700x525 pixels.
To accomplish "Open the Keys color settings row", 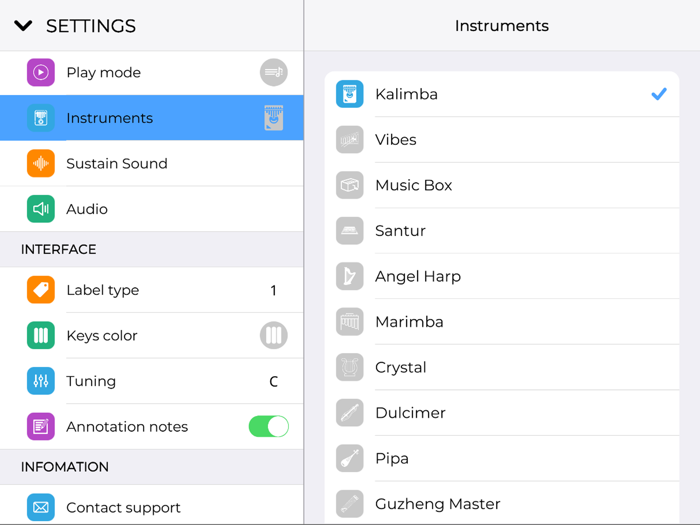I will click(x=152, y=335).
